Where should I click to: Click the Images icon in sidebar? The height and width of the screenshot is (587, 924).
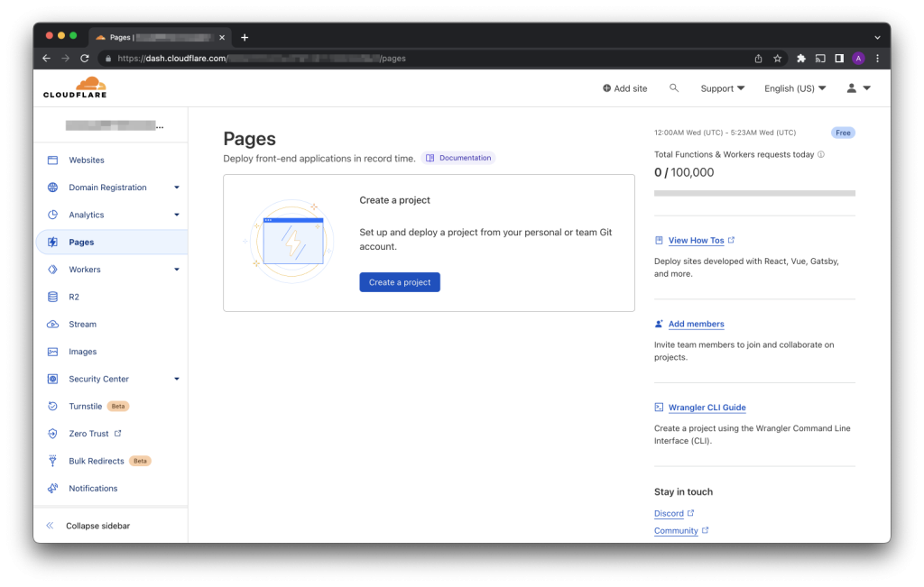pos(52,352)
